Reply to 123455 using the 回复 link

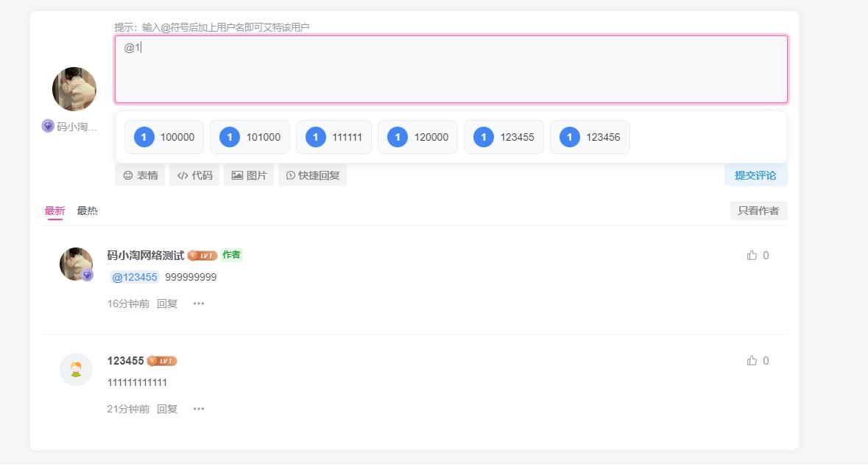[166, 408]
